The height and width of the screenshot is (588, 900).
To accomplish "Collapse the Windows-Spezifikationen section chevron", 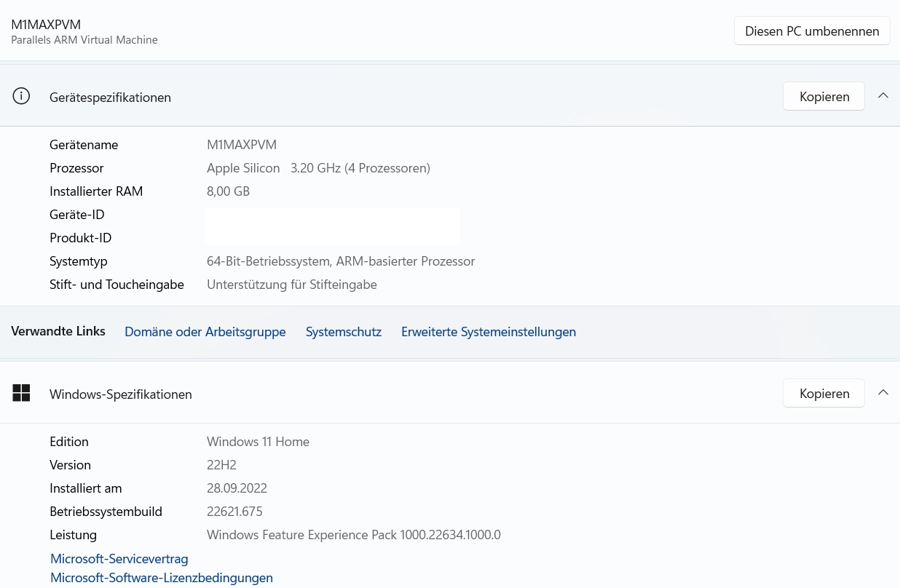I will tap(883, 393).
